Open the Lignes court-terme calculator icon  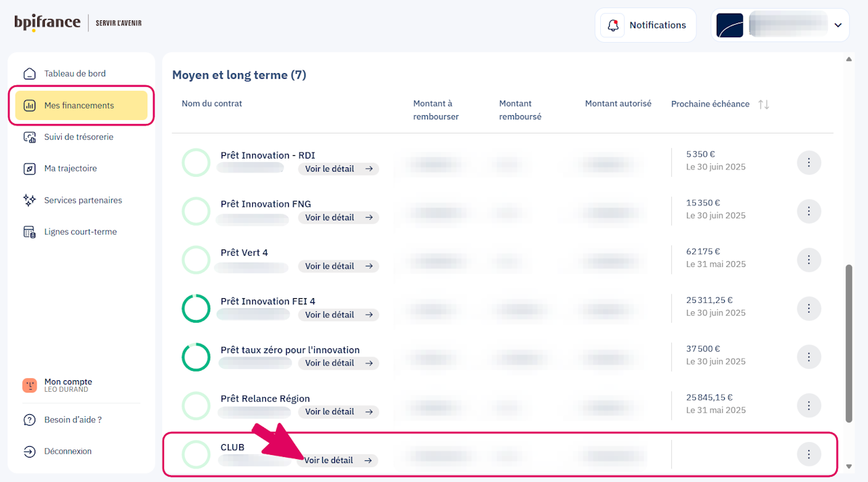click(x=29, y=232)
